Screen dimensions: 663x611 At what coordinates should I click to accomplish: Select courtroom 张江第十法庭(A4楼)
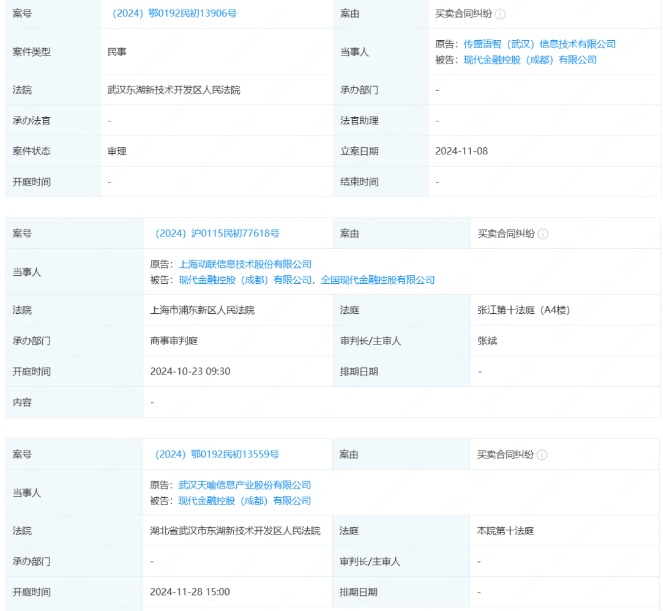pos(524,310)
